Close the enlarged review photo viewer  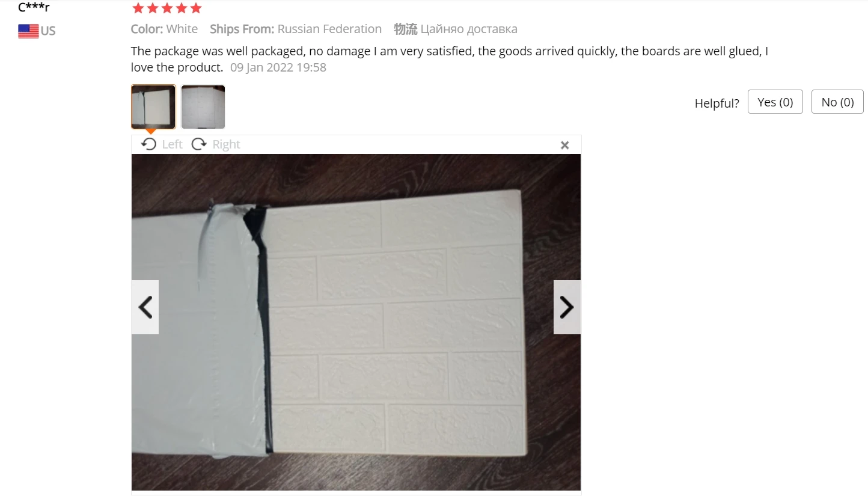click(x=564, y=145)
